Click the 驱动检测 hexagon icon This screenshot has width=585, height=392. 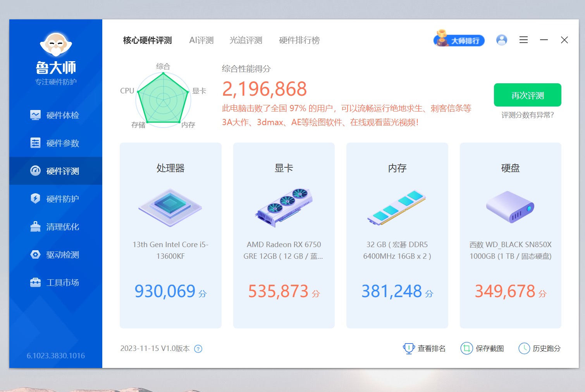coord(35,254)
